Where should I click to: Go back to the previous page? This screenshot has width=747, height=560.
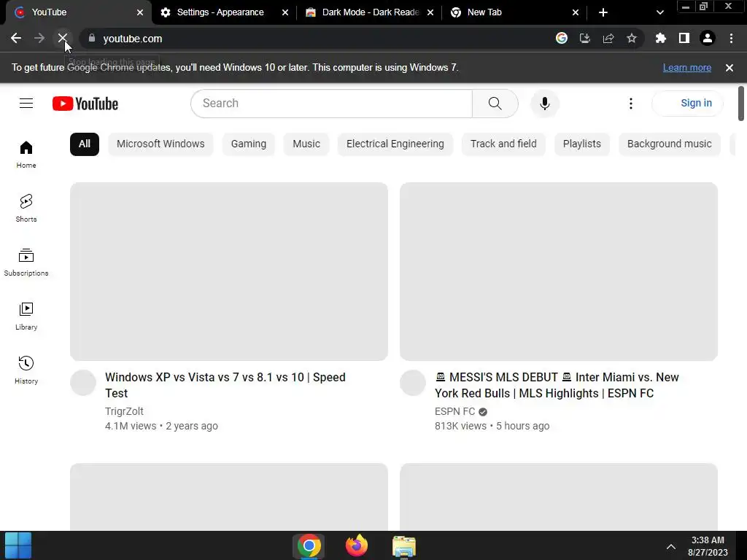point(16,38)
